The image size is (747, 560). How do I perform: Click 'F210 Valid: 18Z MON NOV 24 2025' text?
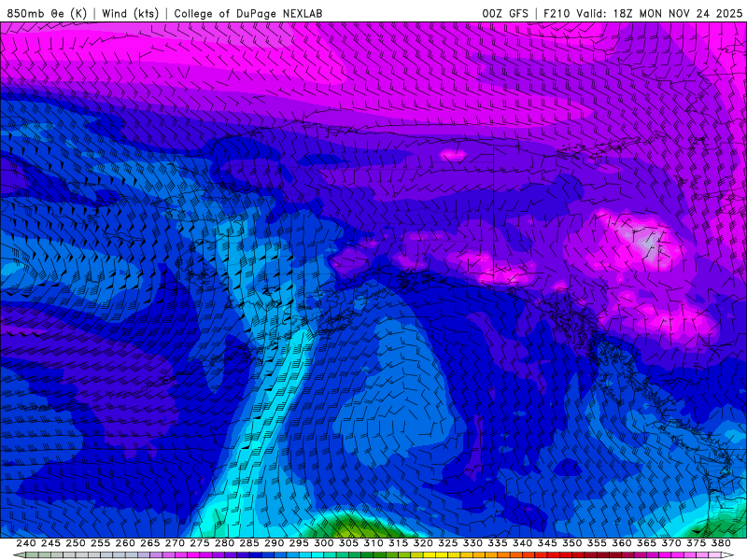tap(642, 13)
